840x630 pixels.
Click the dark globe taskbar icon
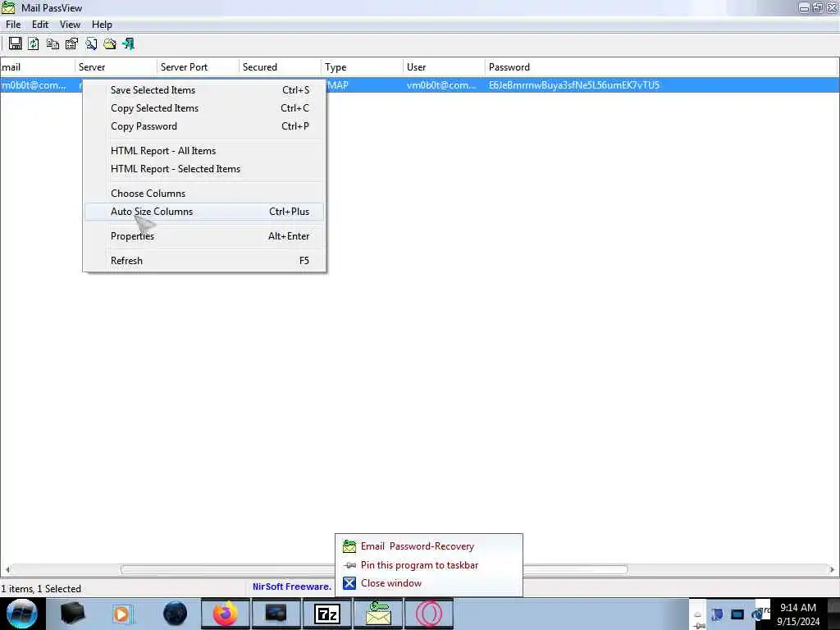pyautogui.click(x=176, y=614)
